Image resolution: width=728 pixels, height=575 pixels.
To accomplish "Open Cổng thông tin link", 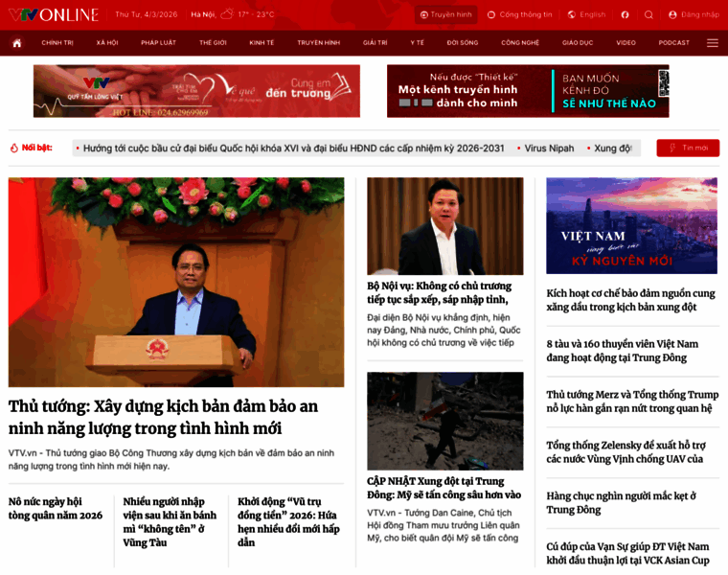I will (519, 15).
